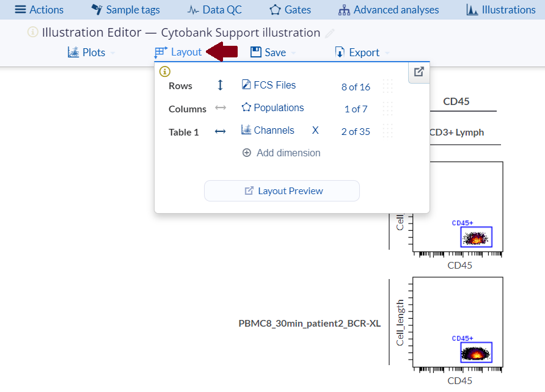Go to the Gates tab
The image size is (545, 392).
[290, 10]
